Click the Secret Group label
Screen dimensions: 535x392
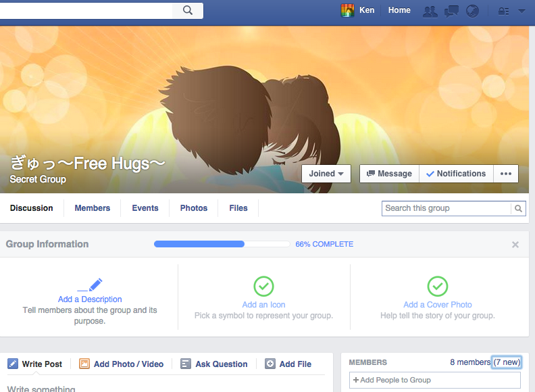(38, 179)
